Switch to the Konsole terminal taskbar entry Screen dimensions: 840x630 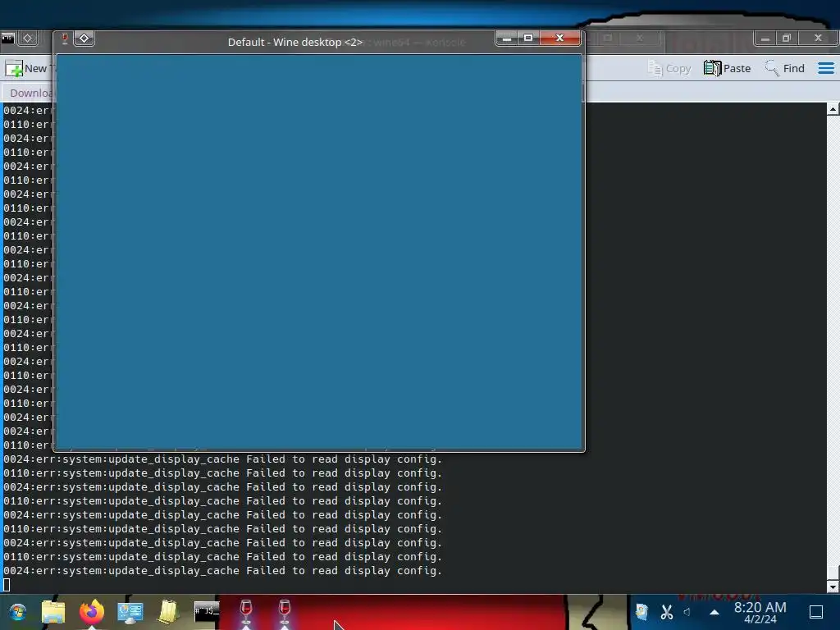207,612
